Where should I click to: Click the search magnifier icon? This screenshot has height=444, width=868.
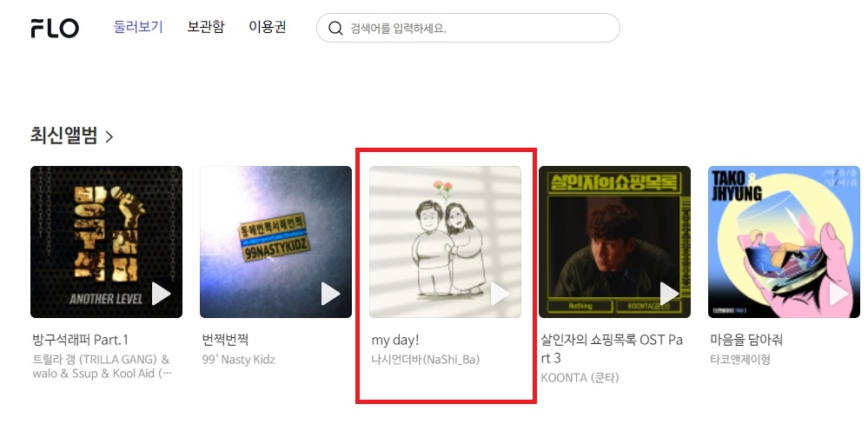[x=335, y=28]
